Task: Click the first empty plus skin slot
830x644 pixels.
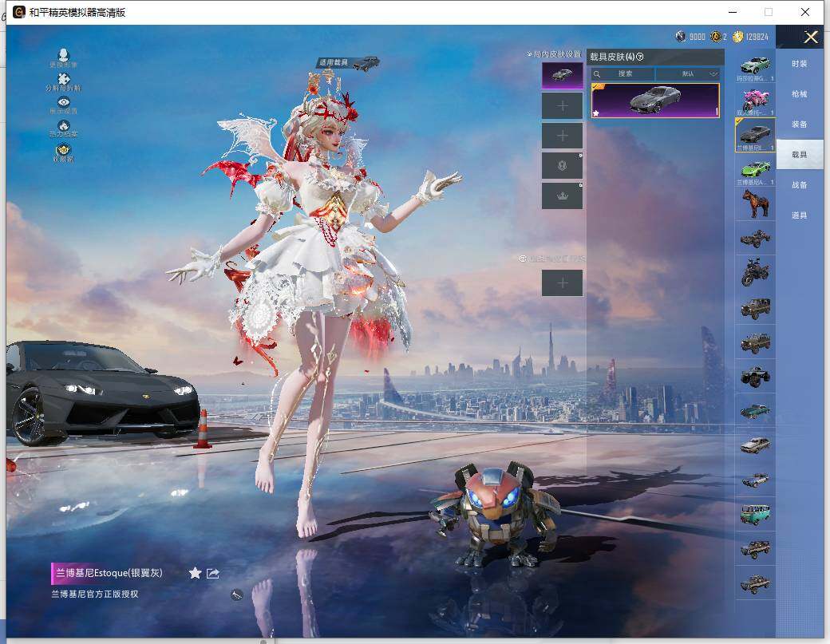Action: click(562, 105)
